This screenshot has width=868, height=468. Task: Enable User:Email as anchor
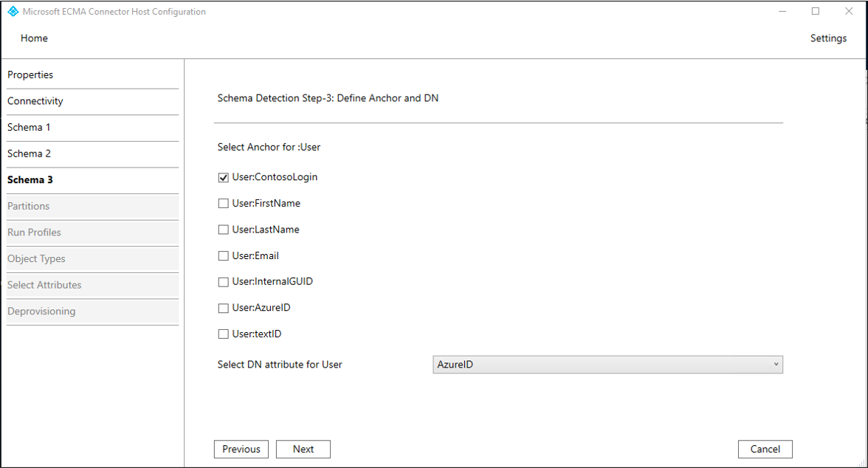point(224,256)
